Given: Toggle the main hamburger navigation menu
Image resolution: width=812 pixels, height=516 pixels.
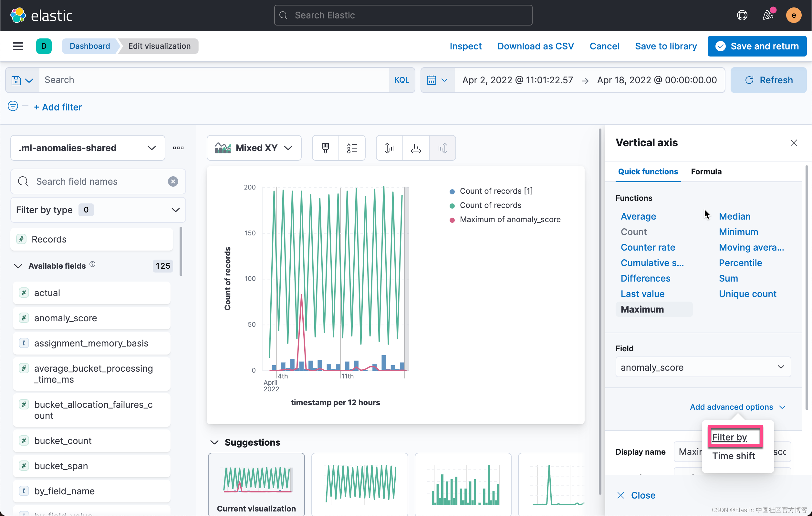Looking at the screenshot, I should pyautogui.click(x=18, y=46).
